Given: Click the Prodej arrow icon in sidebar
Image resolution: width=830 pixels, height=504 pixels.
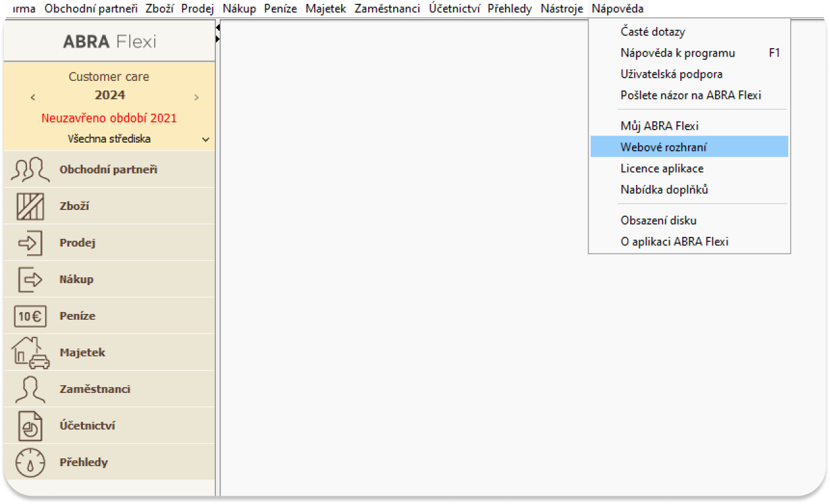Looking at the screenshot, I should 30,243.
